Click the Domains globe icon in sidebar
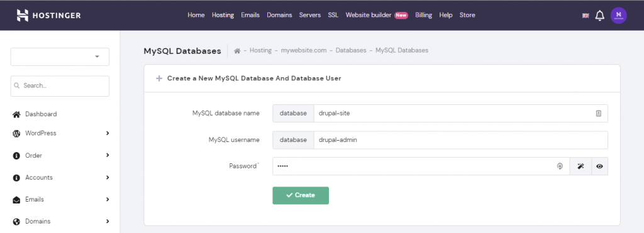This screenshot has height=233, width=644. [16, 222]
